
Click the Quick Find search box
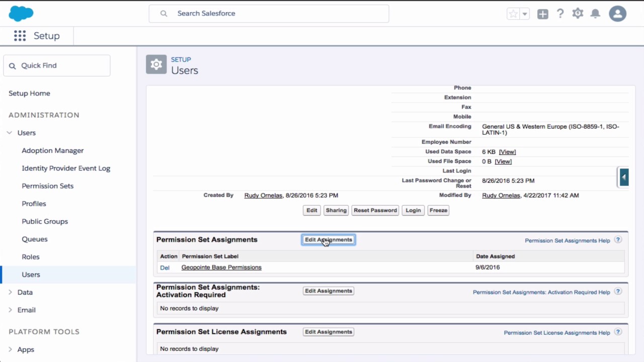point(57,65)
